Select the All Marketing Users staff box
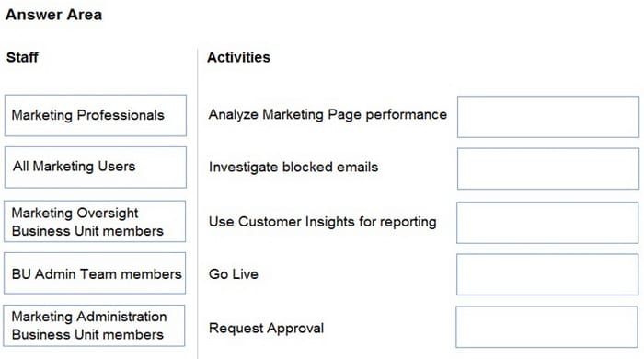This screenshot has width=644, height=359. (96, 168)
